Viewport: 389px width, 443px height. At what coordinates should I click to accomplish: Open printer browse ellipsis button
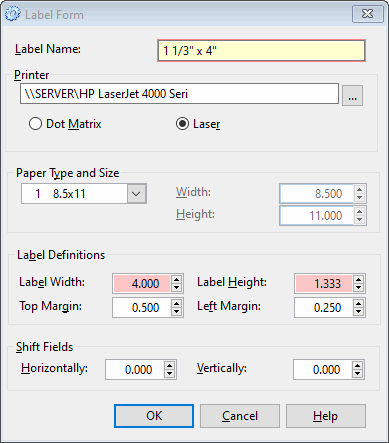point(352,95)
